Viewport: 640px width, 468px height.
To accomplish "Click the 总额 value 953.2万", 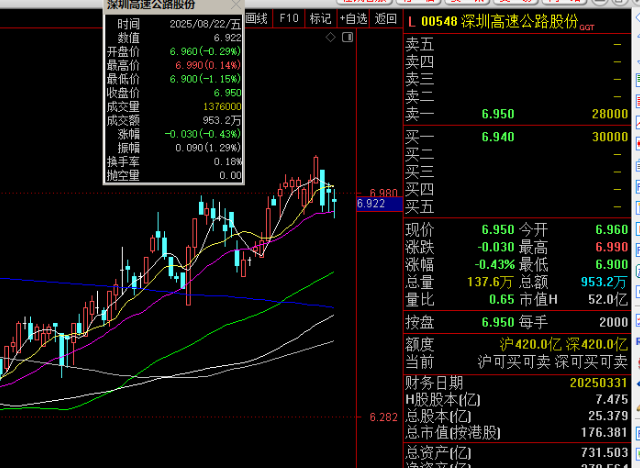I will (x=604, y=282).
